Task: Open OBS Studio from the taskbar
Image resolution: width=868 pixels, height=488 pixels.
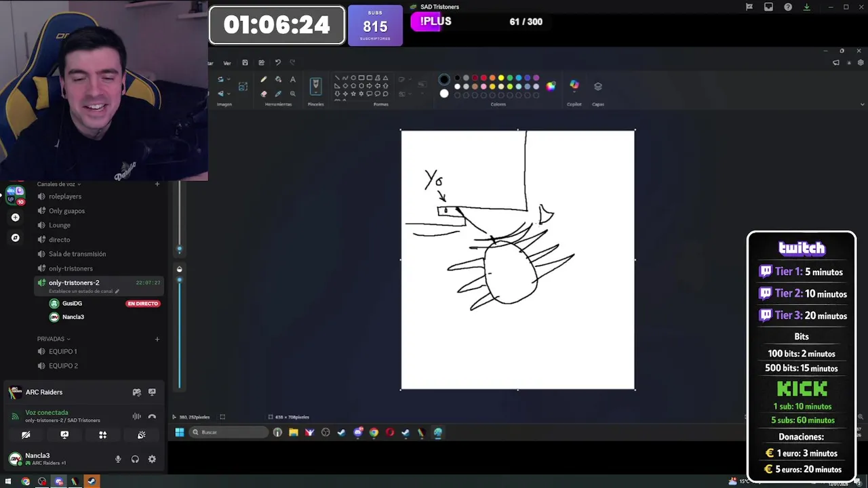Action: pyautogui.click(x=325, y=432)
